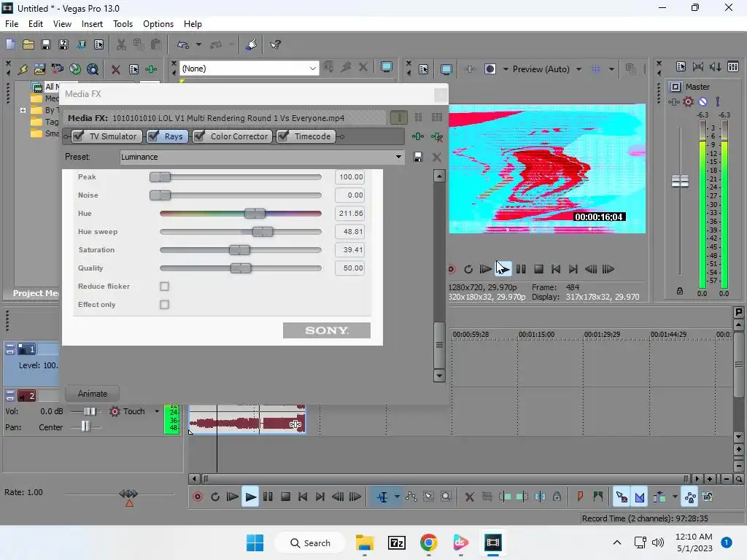Click Save icon in main toolbar

(x=46, y=44)
